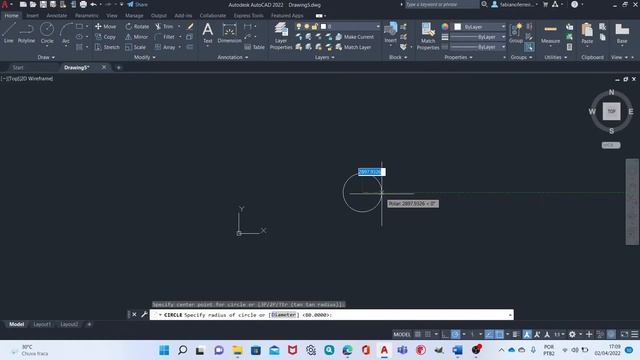The width and height of the screenshot is (640, 360).
Task: Select the Arc tool
Action: (x=66, y=33)
